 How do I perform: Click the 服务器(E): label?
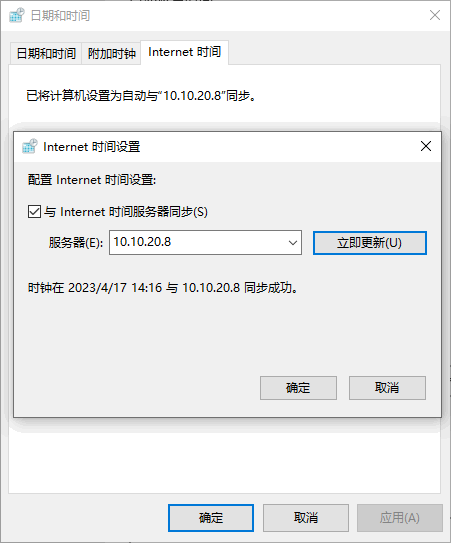76,243
